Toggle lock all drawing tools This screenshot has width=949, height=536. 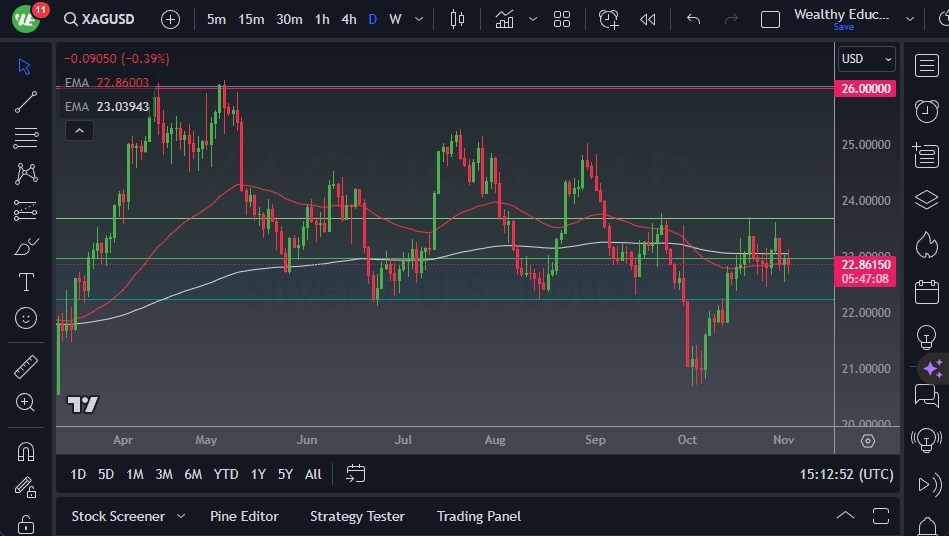(26, 525)
